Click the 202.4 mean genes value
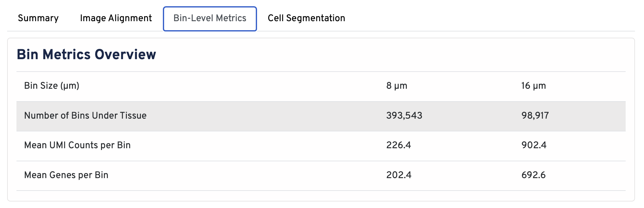Viewport: 644px width, 208px height. click(x=399, y=175)
